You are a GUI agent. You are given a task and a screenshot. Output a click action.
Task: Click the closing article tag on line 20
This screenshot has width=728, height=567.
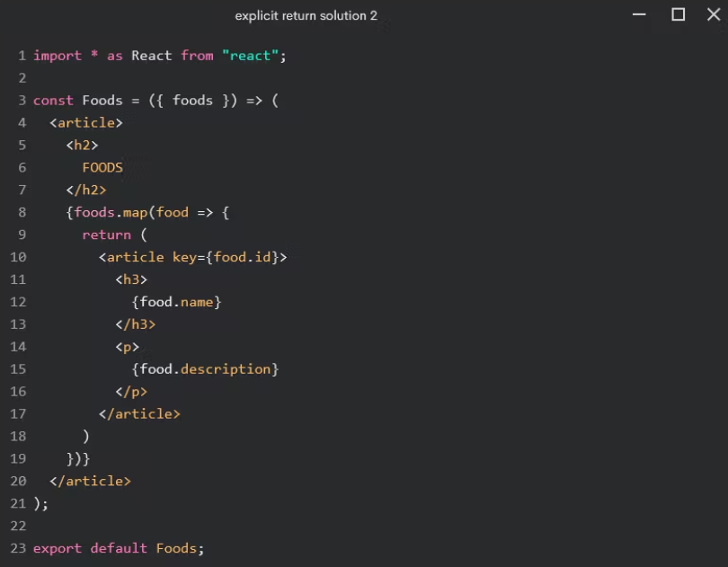click(90, 482)
